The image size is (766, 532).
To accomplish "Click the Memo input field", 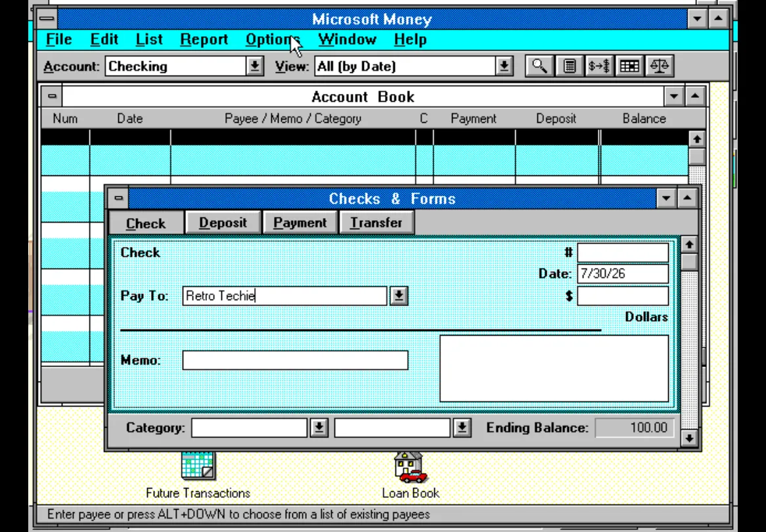I will (295, 361).
